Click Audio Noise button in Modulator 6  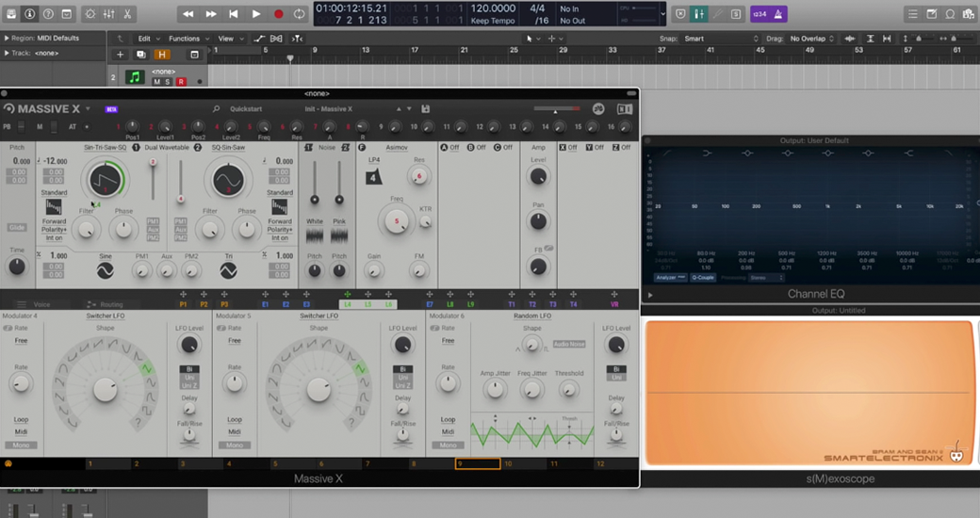point(569,344)
